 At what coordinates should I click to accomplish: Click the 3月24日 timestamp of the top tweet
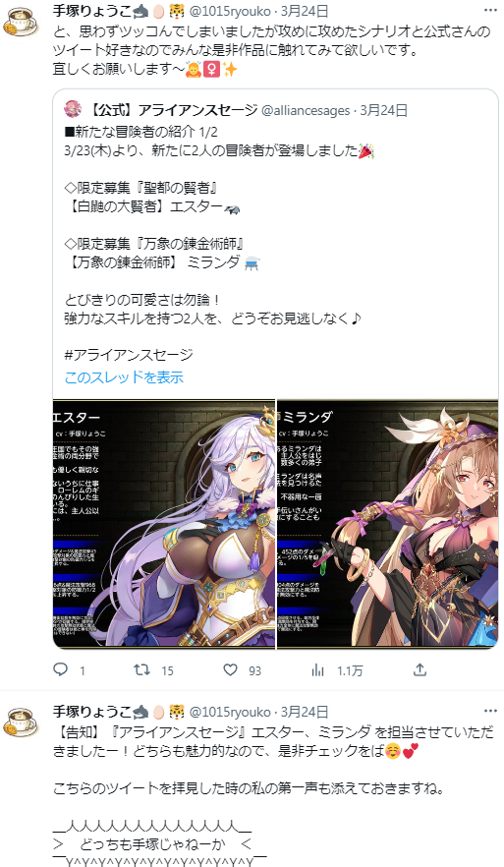tap(305, 11)
